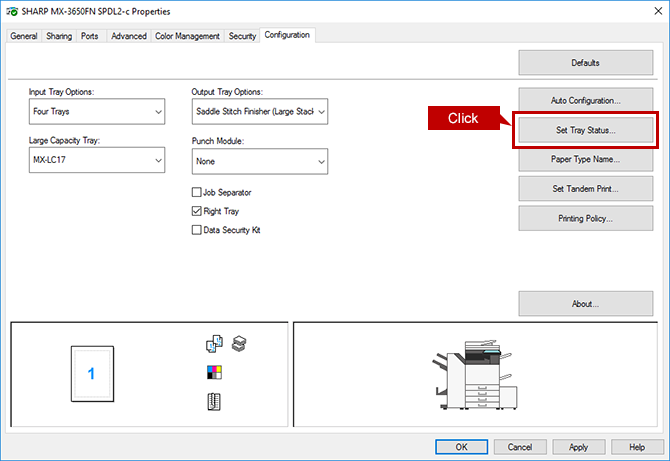
Task: Click the Apply button
Action: [x=579, y=447]
